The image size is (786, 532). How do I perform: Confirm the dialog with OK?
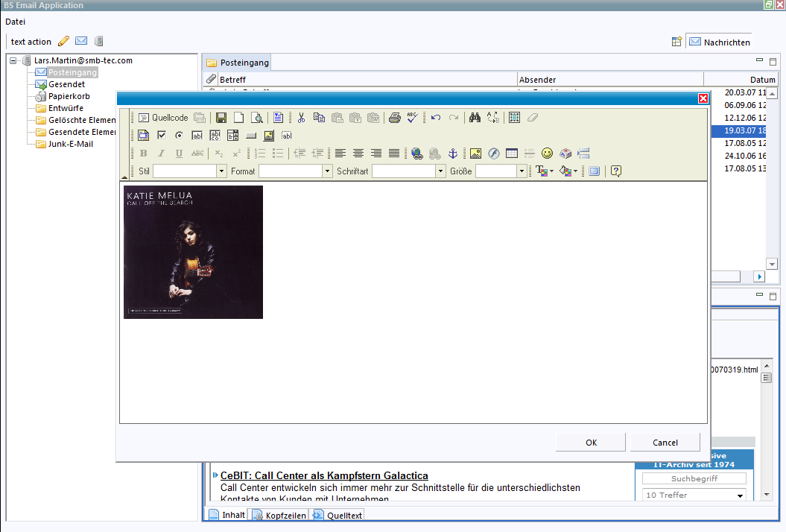(591, 443)
